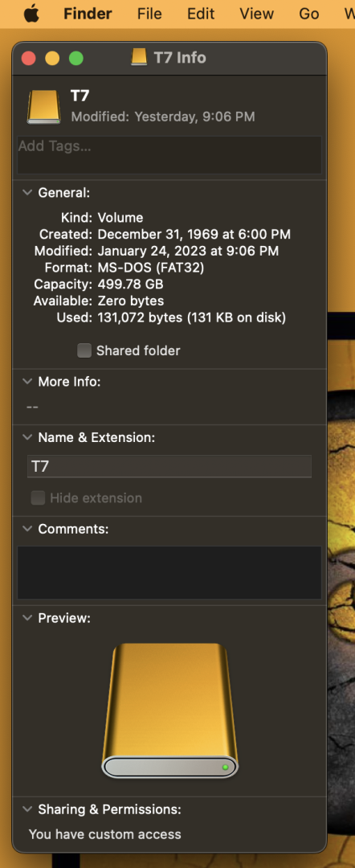Collapse the More Info section
Screen dimensions: 355x868
tap(27, 382)
